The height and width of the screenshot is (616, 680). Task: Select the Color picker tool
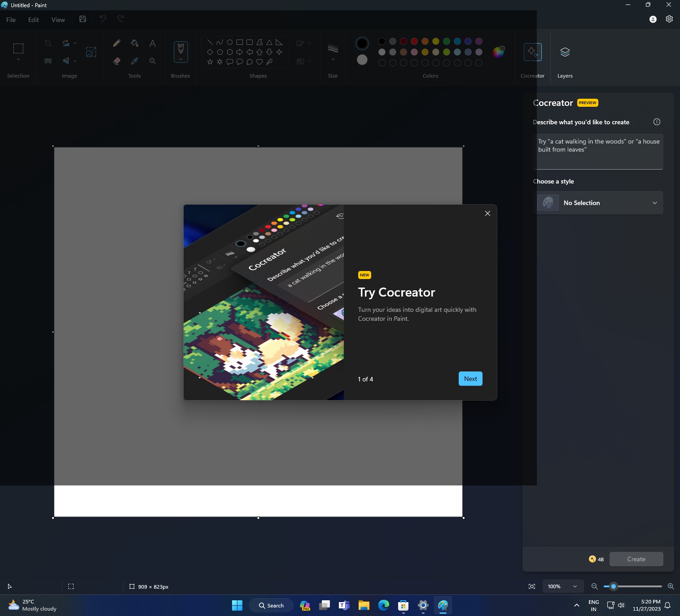[134, 61]
